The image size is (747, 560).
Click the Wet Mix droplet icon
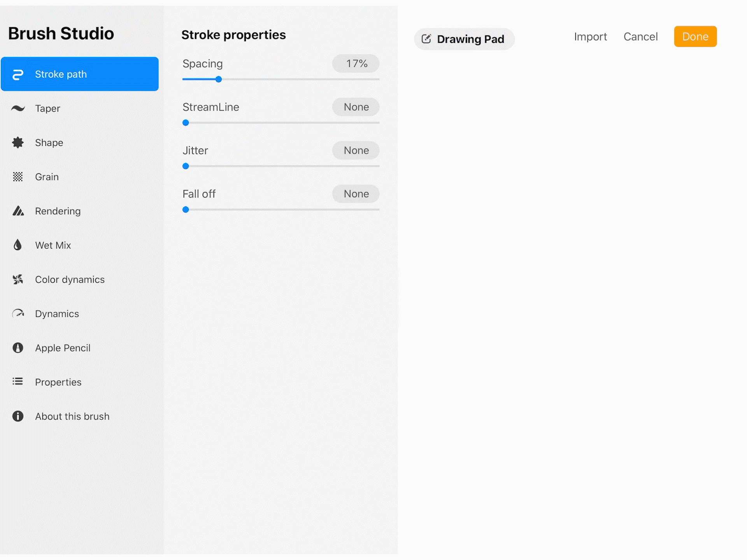click(x=18, y=245)
